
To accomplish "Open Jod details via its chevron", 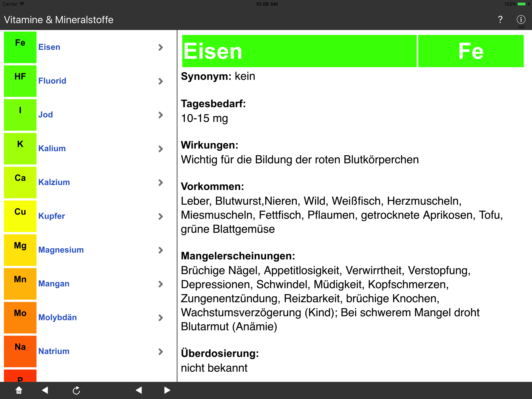I will (x=161, y=115).
